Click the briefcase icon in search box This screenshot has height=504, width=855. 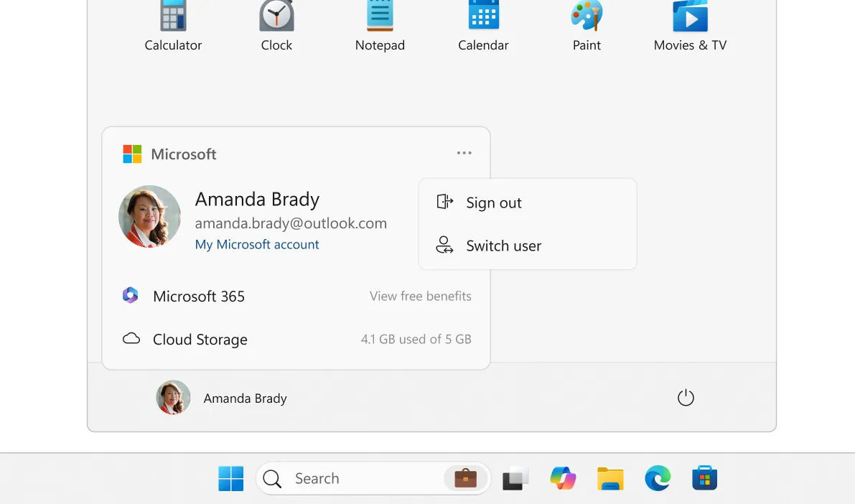point(465,478)
